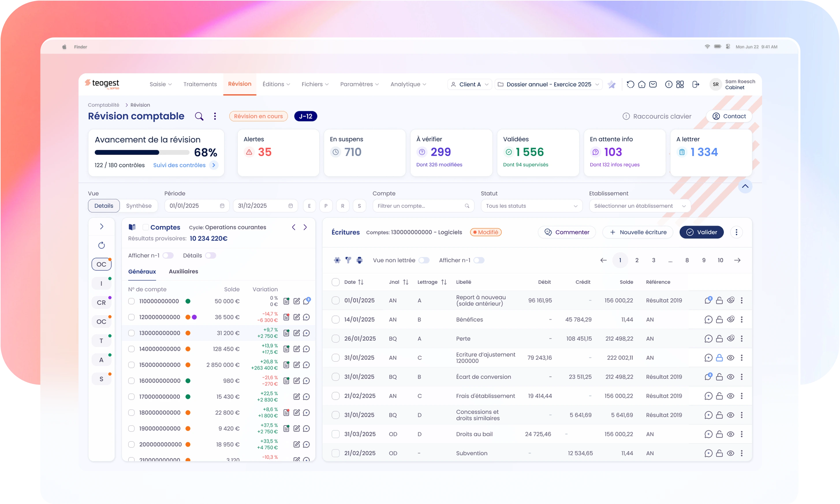Click the Contact button
The image size is (840, 504).
pyautogui.click(x=729, y=116)
